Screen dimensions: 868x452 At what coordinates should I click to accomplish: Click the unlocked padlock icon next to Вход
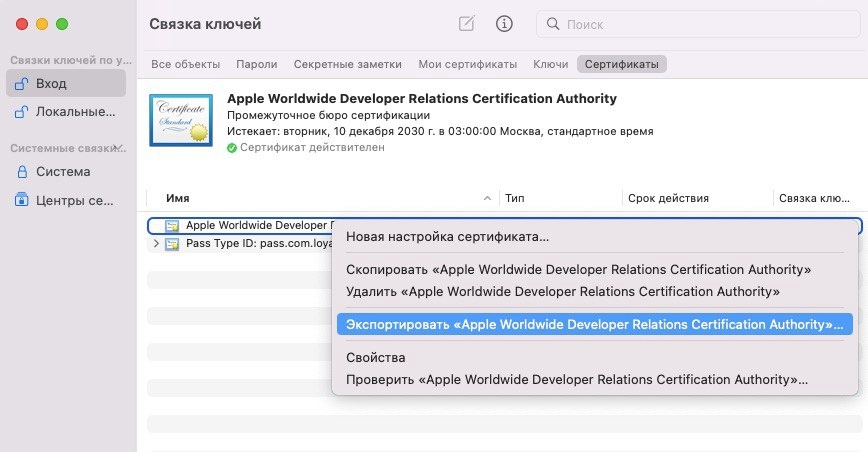point(22,84)
